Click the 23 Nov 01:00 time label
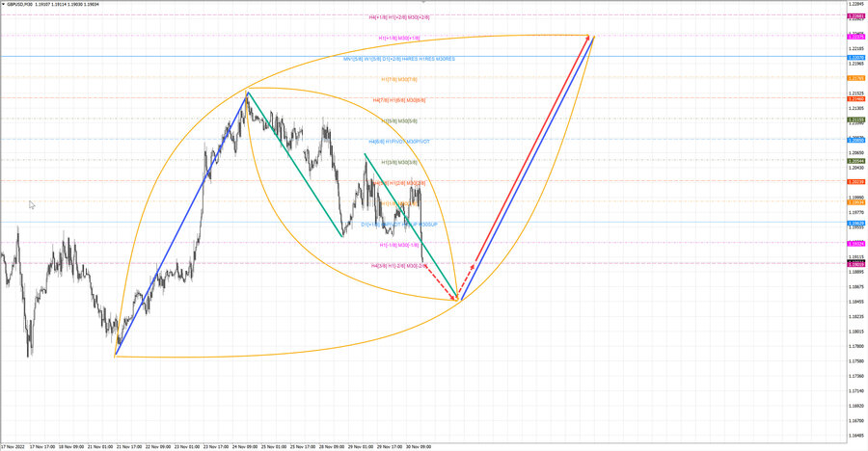Viewport: 868px width, 451px height. tap(186, 446)
